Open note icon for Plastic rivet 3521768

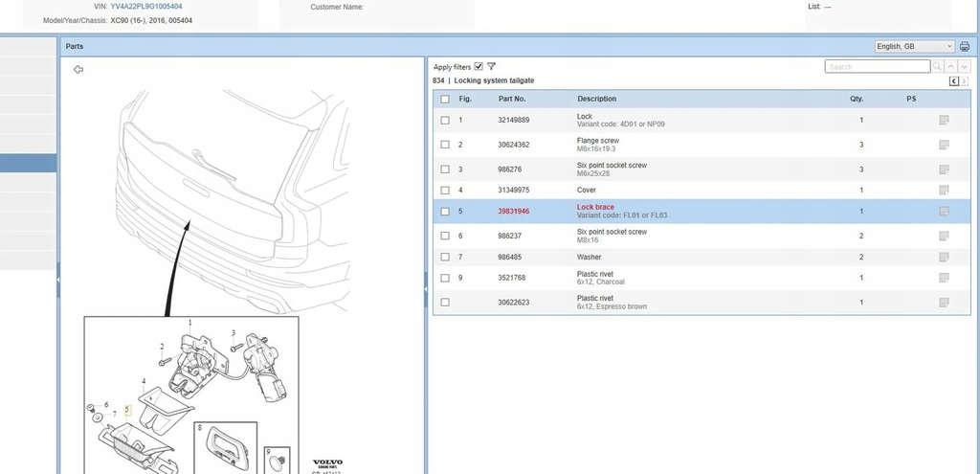click(944, 278)
